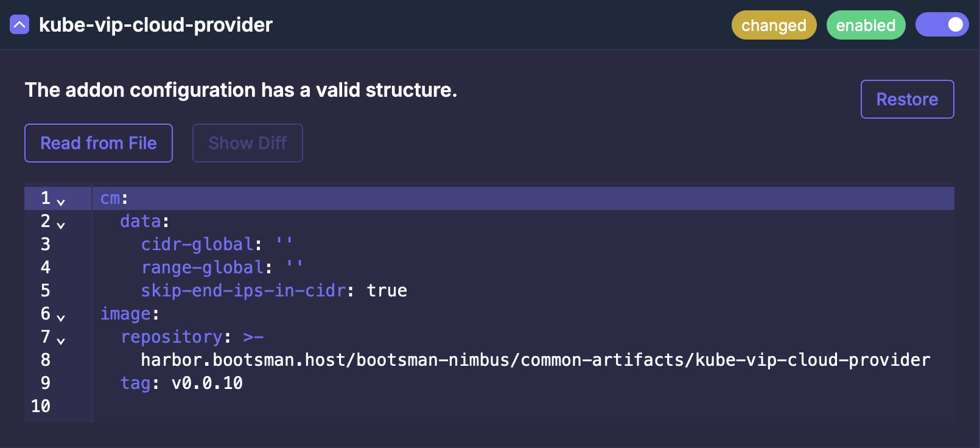This screenshot has width=980, height=448.
Task: Click the Read from File button
Action: tap(99, 143)
